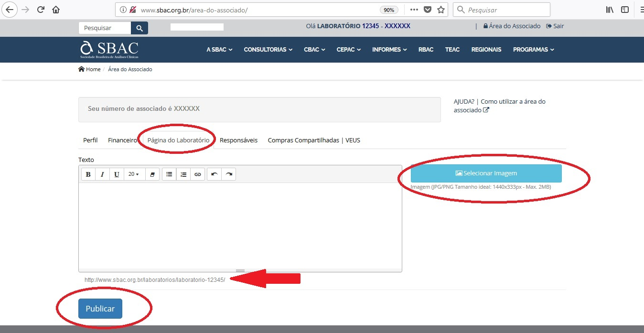Undo last edit in editor

click(x=215, y=174)
